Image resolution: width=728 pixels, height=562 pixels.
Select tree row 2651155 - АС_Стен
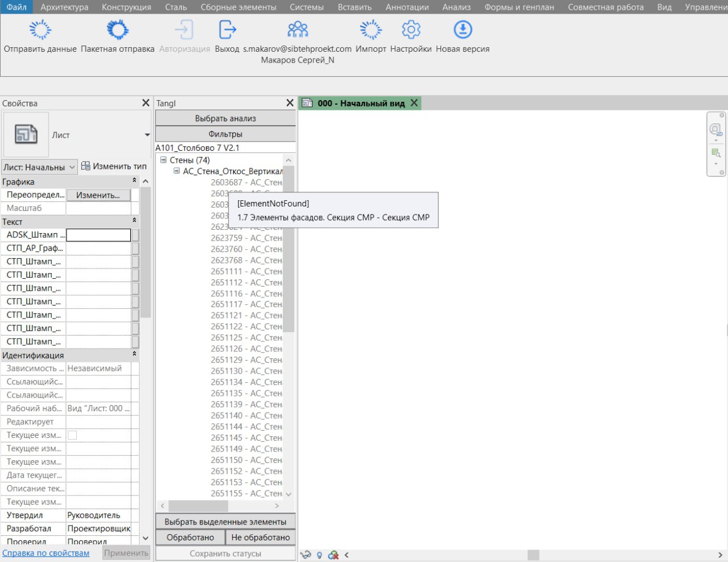tap(246, 493)
